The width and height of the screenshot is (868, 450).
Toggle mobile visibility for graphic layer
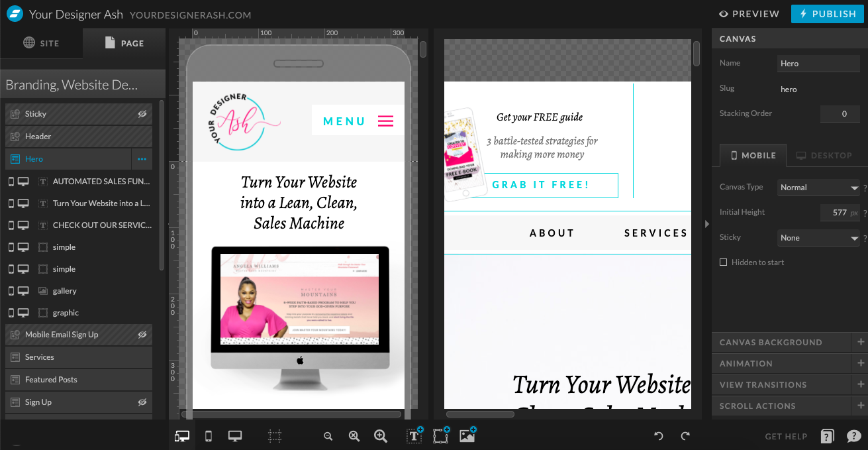click(x=11, y=313)
